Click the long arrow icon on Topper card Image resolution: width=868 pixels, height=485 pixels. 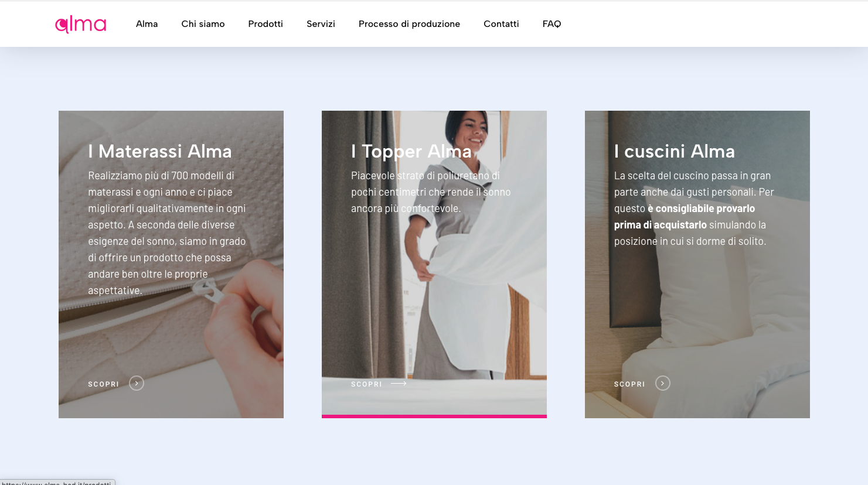pos(399,384)
